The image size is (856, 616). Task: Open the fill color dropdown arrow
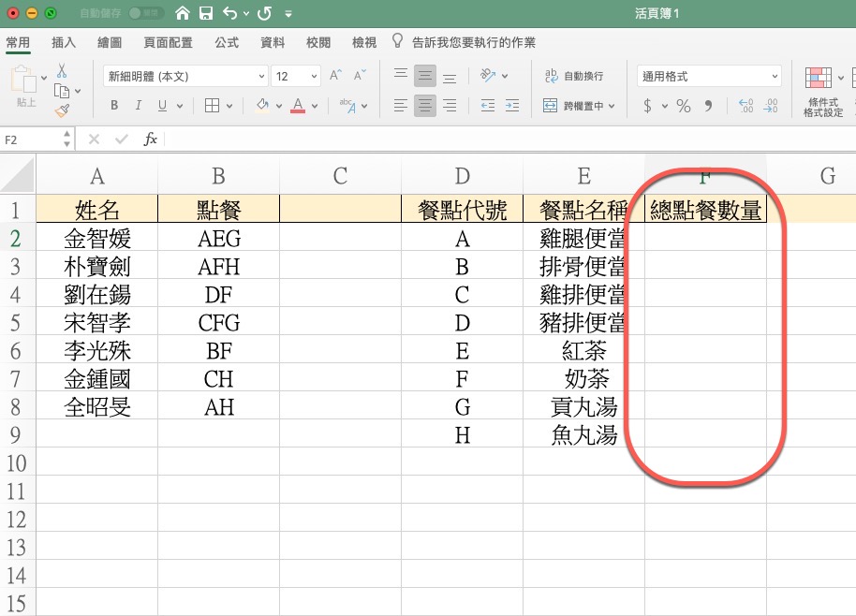279,106
